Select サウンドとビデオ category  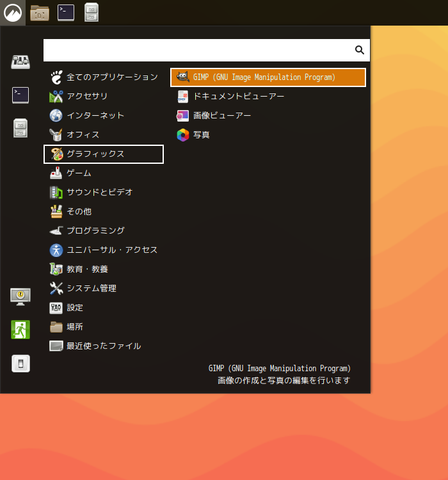click(x=104, y=193)
